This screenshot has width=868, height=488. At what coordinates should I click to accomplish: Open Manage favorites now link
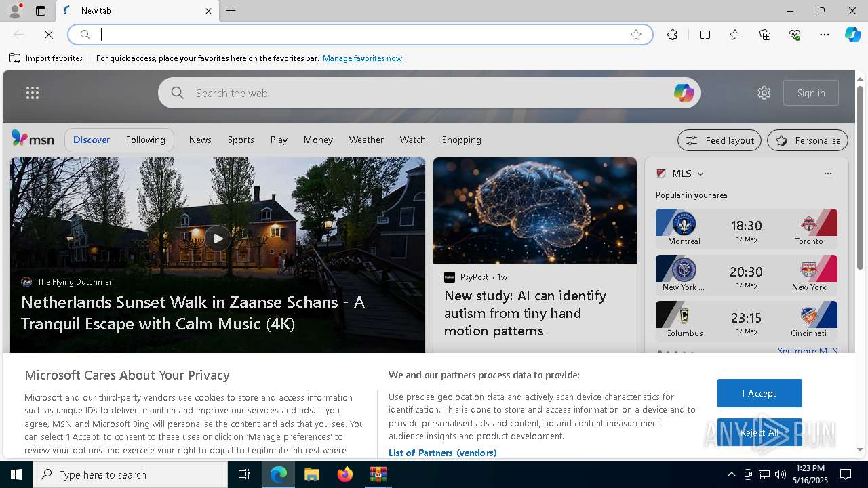point(362,58)
